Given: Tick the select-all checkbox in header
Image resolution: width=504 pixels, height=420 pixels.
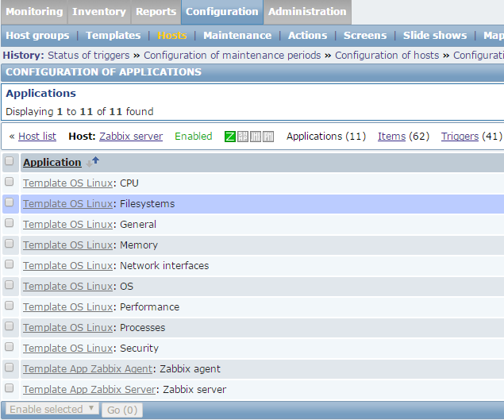Looking at the screenshot, I should point(10,160).
